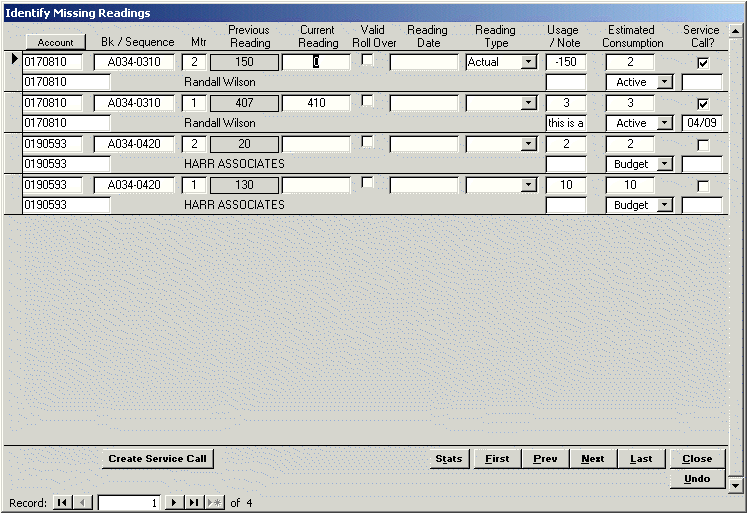Screen dimensions: 747x513
Task: Check Service Call for HARR meter 2 row
Action: point(703,145)
